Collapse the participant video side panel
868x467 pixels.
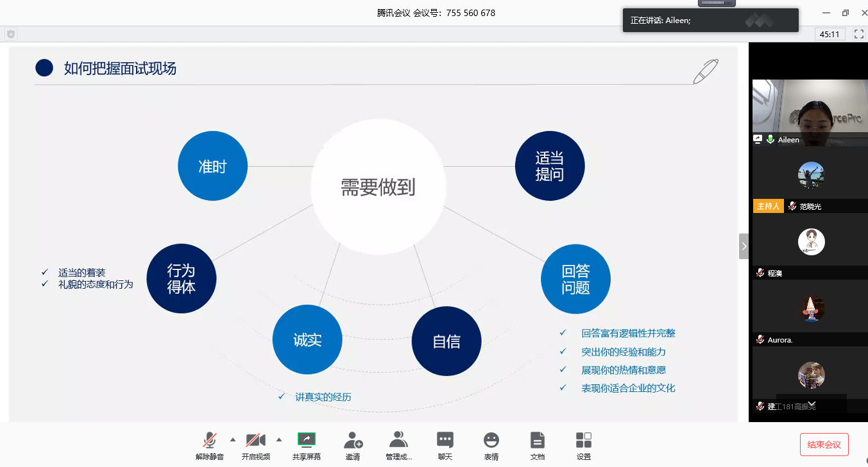[x=744, y=246]
